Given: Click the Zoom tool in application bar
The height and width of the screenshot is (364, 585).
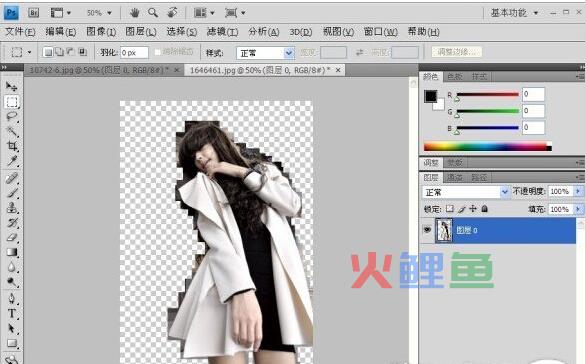Looking at the screenshot, I should (x=153, y=13).
